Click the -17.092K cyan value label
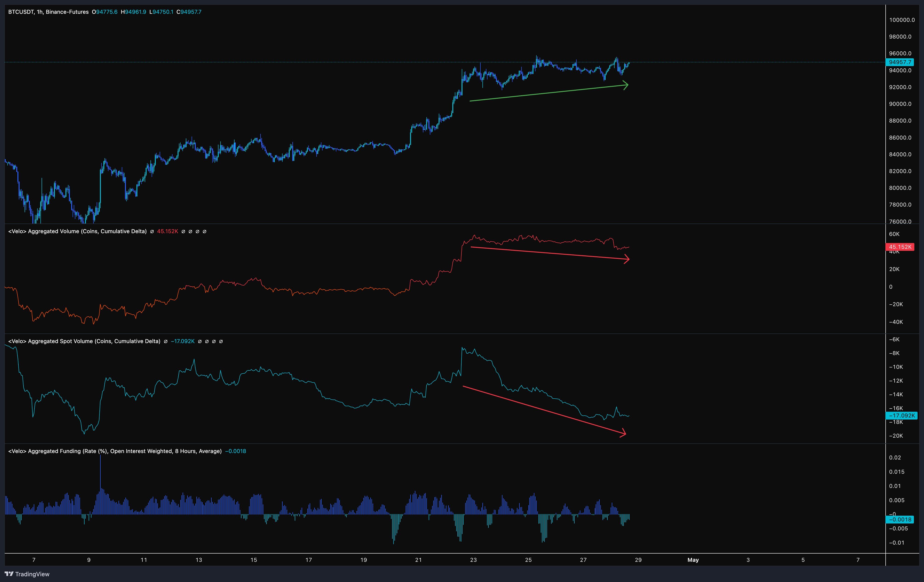This screenshot has height=582, width=924. point(901,416)
